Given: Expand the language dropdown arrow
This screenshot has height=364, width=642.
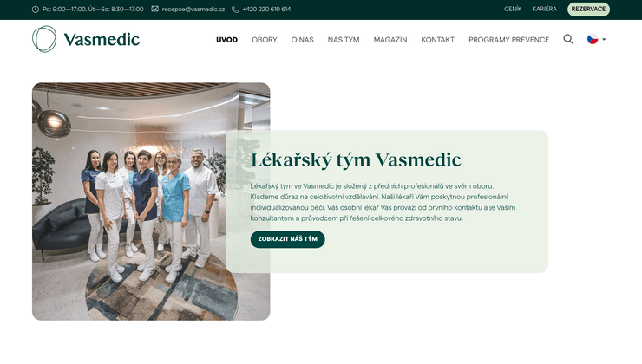Looking at the screenshot, I should 604,39.
